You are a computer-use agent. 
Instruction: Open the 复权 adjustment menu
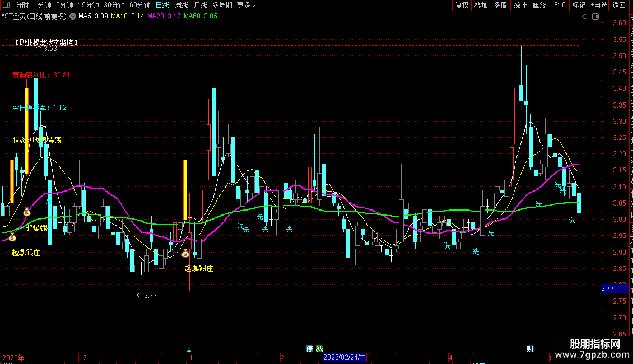pyautogui.click(x=462, y=5)
